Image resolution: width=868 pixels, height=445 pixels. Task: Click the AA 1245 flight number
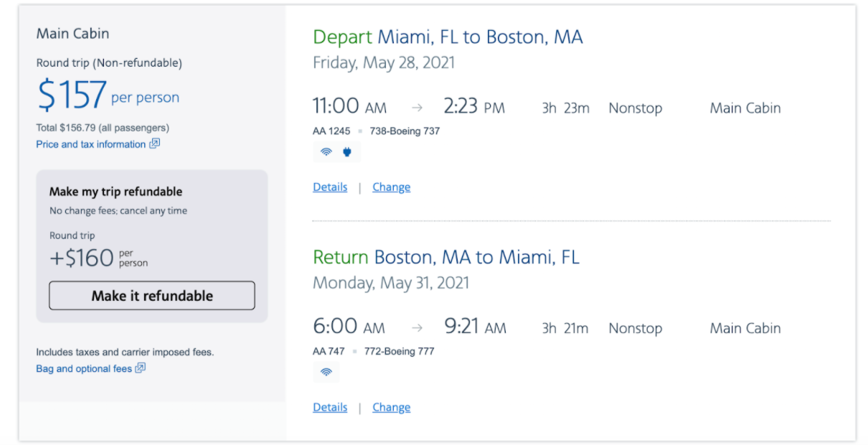coord(331,131)
